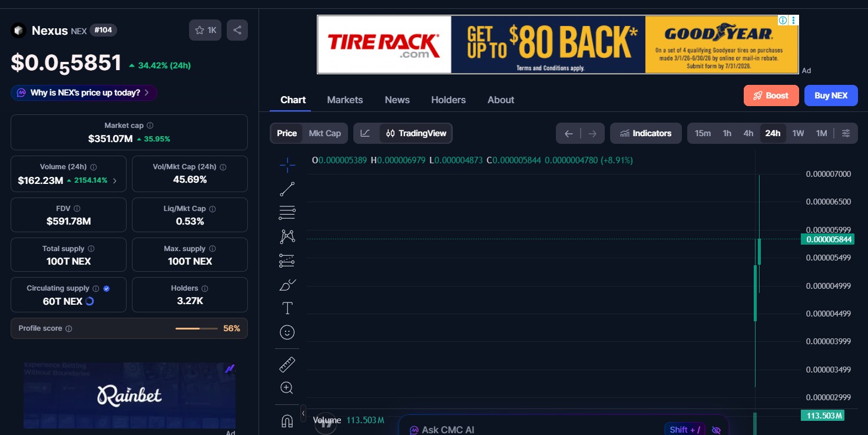Open the News tab
868x435 pixels.
[x=397, y=100]
